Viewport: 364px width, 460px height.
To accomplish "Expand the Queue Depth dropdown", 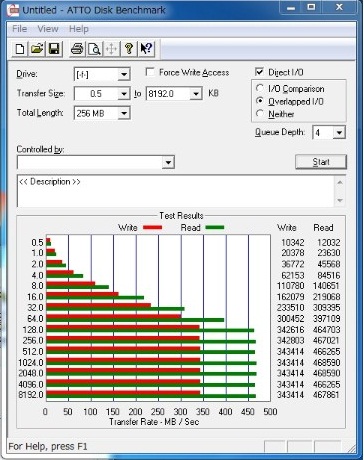I will tap(339, 133).
